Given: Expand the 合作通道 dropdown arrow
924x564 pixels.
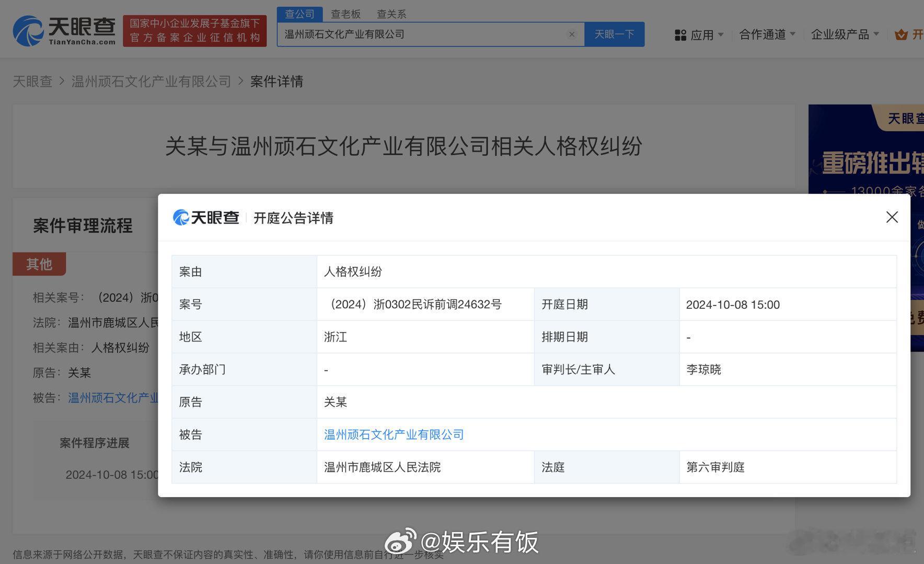Looking at the screenshot, I should pos(792,34).
